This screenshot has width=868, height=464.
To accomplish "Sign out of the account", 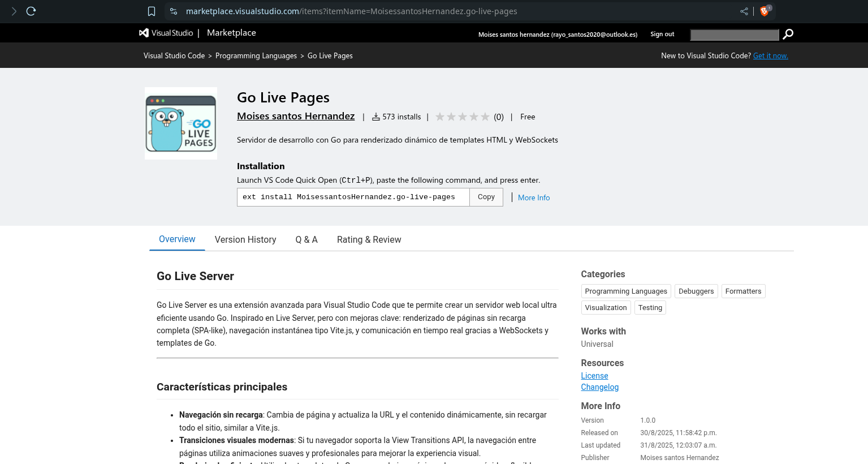I will [662, 35].
